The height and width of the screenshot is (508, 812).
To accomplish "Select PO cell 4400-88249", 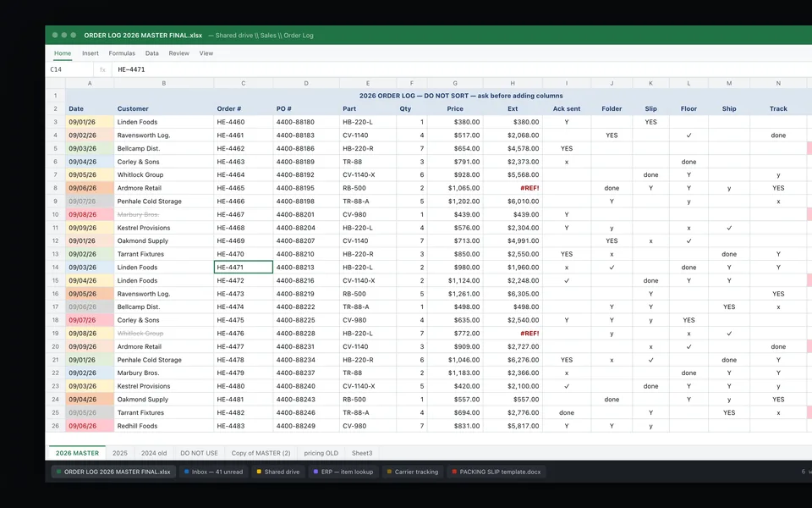I will (306, 426).
